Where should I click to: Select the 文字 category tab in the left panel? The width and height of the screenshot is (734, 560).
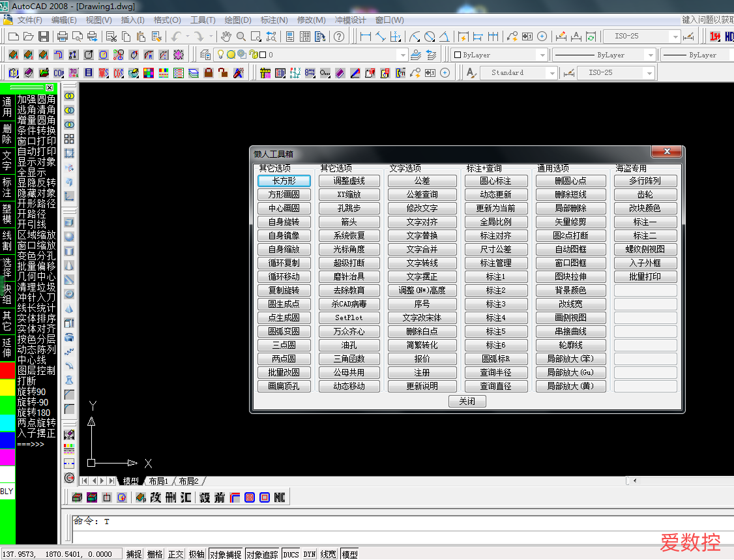click(7, 160)
